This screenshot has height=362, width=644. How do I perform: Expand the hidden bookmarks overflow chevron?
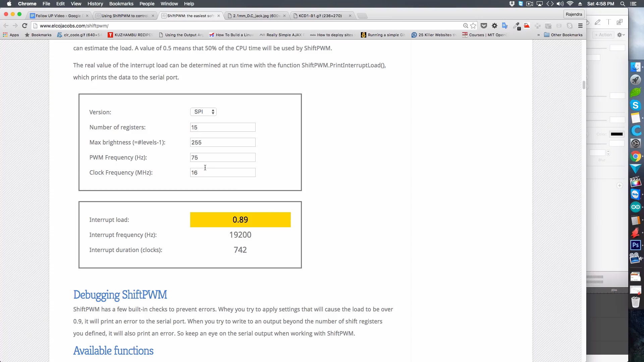[x=538, y=35]
